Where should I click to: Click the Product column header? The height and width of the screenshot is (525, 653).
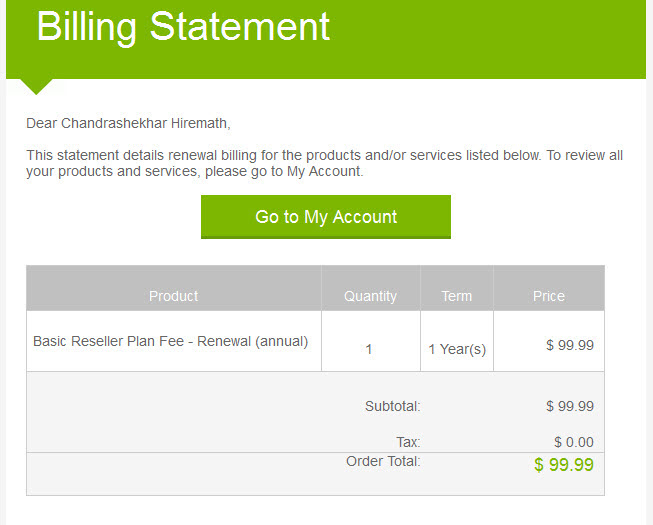tap(174, 296)
